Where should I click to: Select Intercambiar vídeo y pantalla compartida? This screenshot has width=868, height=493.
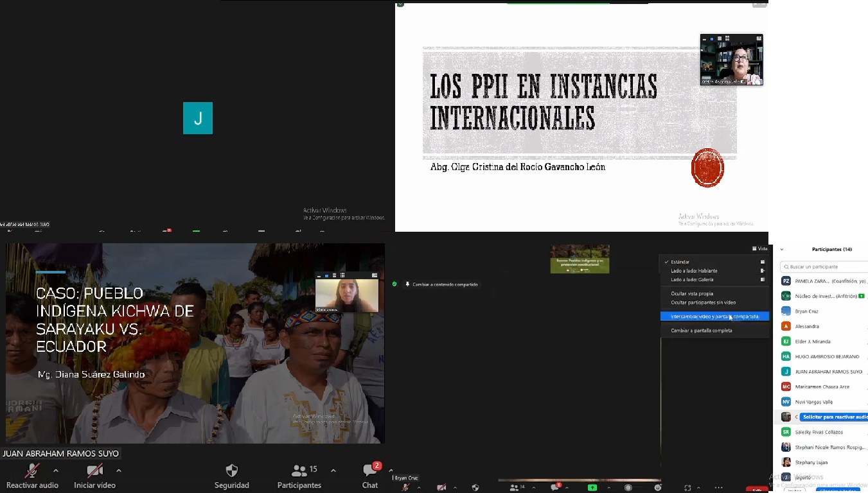click(714, 316)
